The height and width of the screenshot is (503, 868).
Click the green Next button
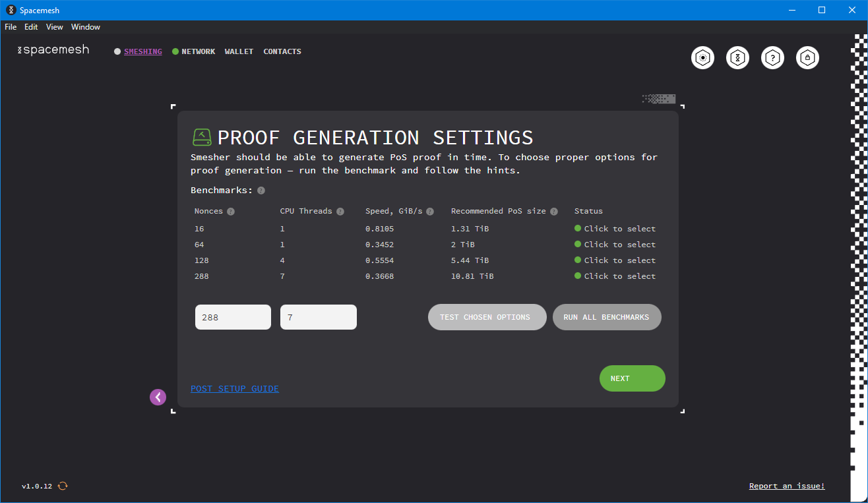tap(633, 378)
